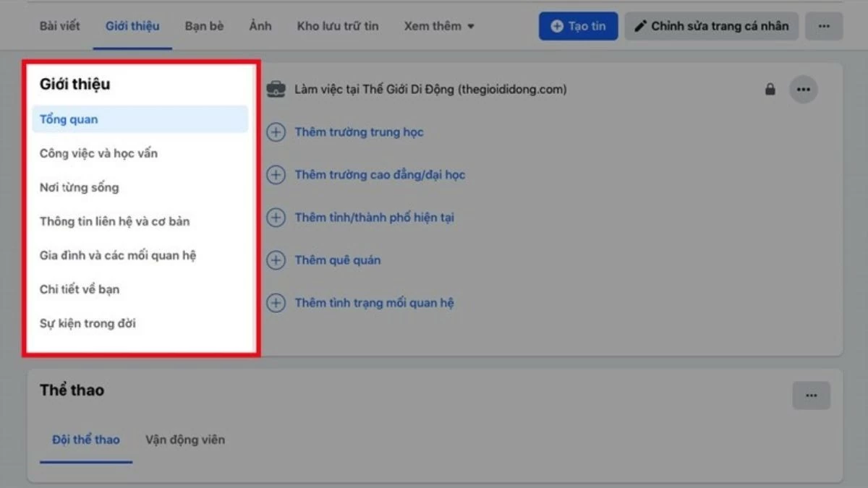Image resolution: width=868 pixels, height=488 pixels.
Task: Click the pencil icon on Chỉnh sửa trang cá nhân
Action: 641,25
